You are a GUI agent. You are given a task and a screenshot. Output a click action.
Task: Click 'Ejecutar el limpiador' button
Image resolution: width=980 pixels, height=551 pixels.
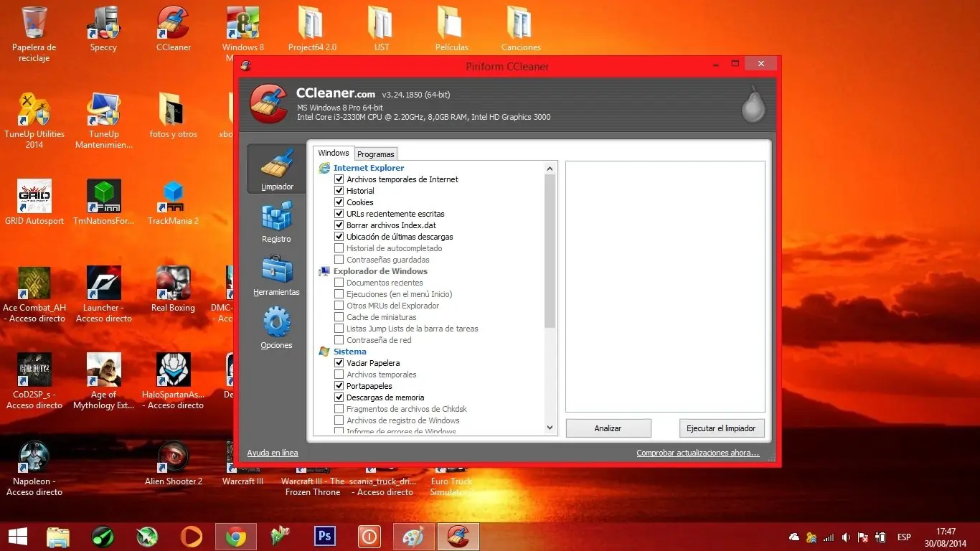pyautogui.click(x=721, y=428)
